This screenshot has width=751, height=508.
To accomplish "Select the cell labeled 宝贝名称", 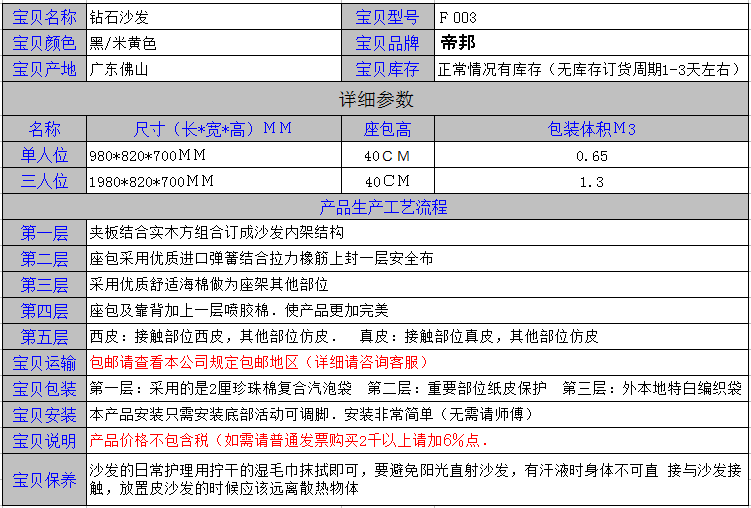I will (x=45, y=17).
